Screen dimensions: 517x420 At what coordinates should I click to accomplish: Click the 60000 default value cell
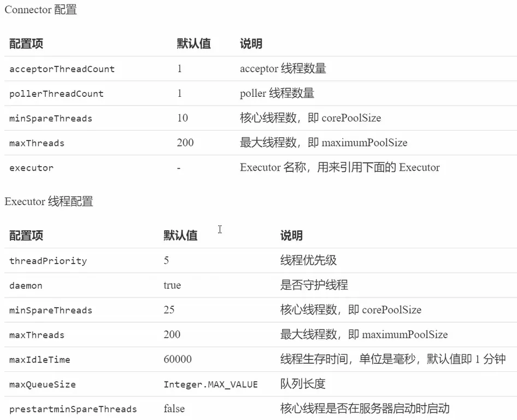coord(178,359)
